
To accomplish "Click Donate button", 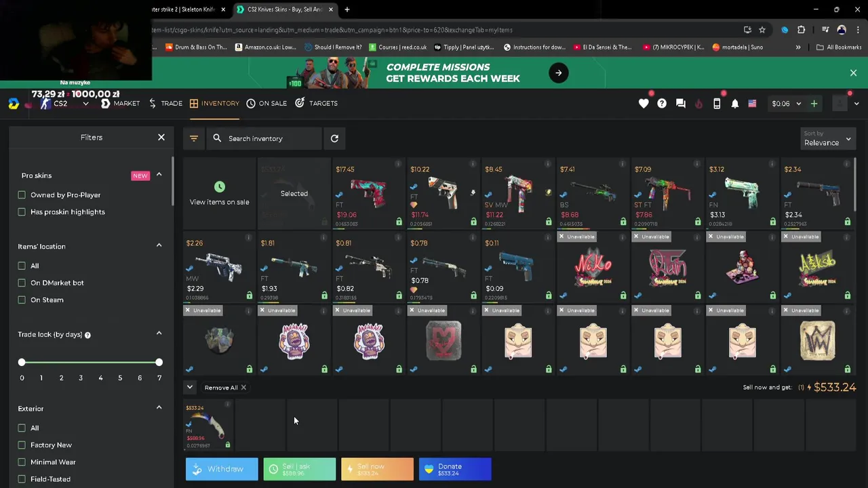I will [x=455, y=469].
